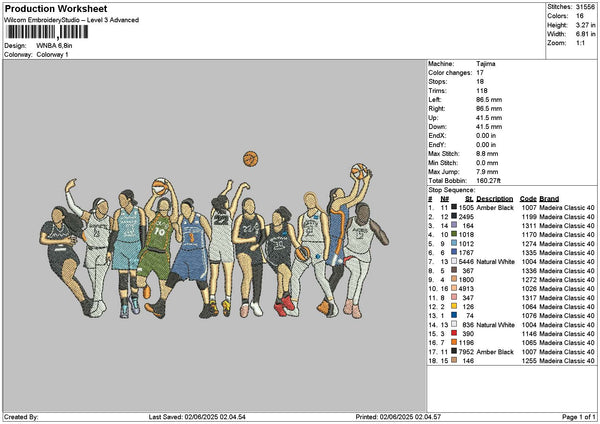Select the yellow thread swatch, stitch count 126
Screen dimensions: 600x424
(x=455, y=306)
